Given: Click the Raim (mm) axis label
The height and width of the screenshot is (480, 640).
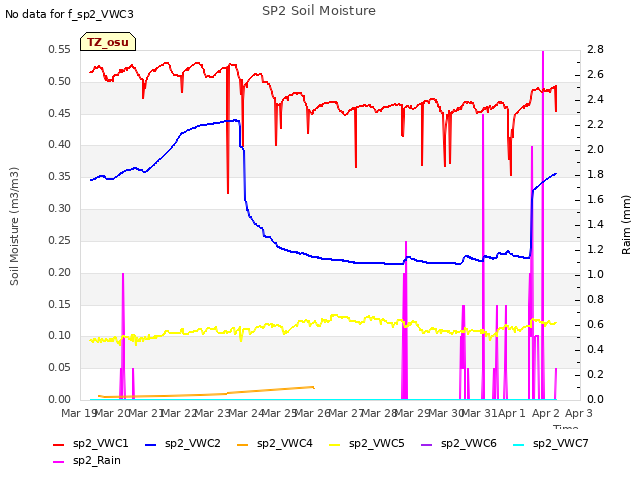Looking at the screenshot, I should (626, 225).
